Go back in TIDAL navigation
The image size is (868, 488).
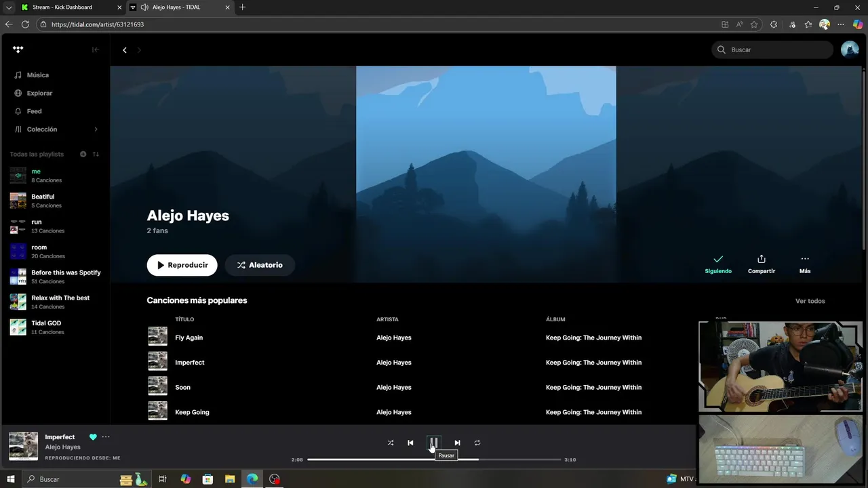point(125,50)
